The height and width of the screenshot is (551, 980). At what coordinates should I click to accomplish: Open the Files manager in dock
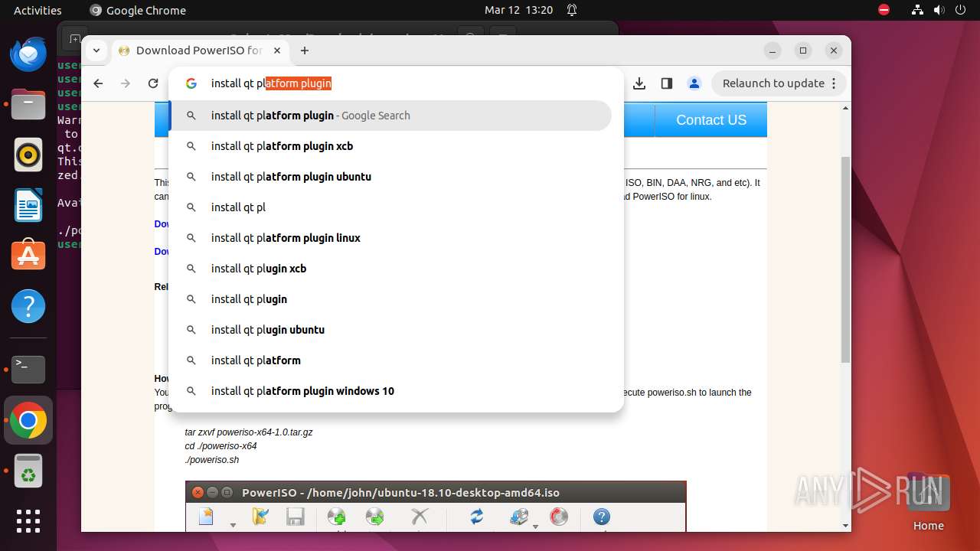pos(28,105)
